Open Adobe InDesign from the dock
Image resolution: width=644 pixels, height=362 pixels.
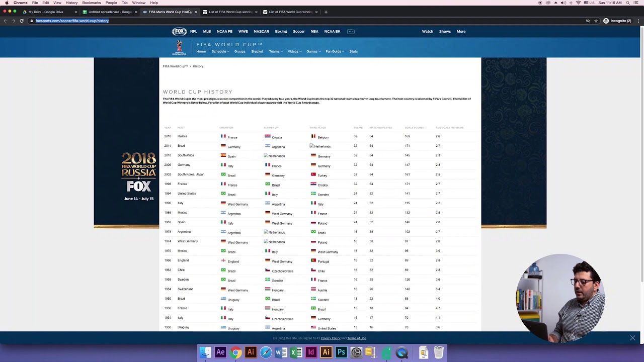point(311,352)
